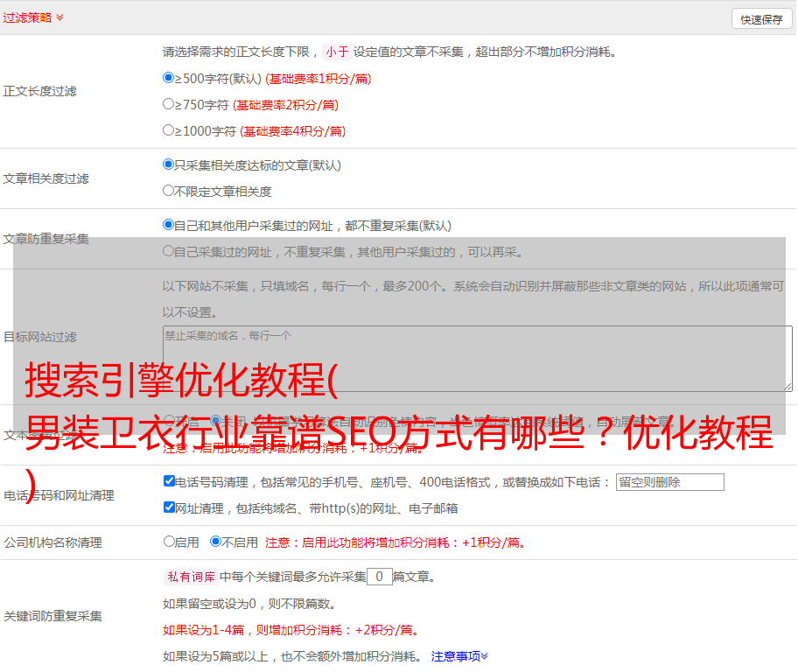Viewport: 798px width, 672px height.
Task: Click the red text 基础费率4积分/篇
Action: click(x=292, y=131)
